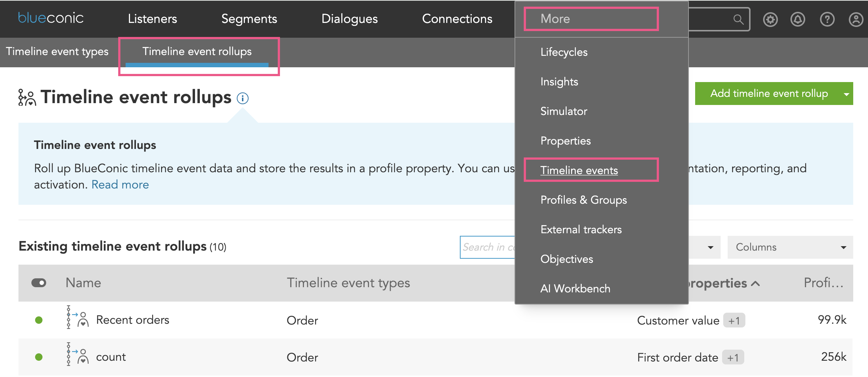Select Lifecycles from More menu
868x377 pixels.
[564, 52]
